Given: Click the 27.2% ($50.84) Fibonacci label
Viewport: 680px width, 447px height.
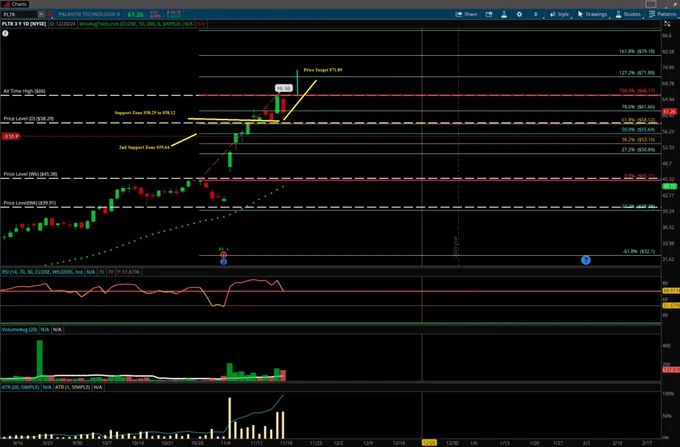Looking at the screenshot, I should (x=638, y=150).
